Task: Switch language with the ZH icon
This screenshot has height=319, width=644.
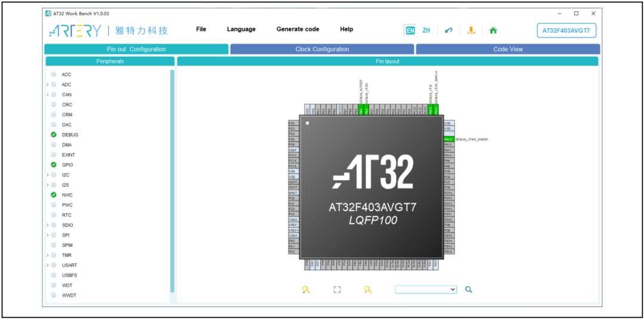Action: pyautogui.click(x=426, y=30)
